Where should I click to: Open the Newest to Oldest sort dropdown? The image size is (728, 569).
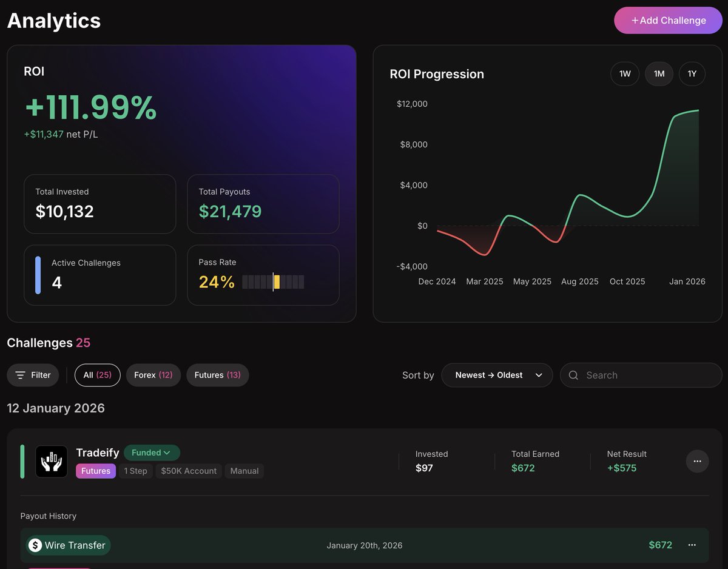[497, 375]
